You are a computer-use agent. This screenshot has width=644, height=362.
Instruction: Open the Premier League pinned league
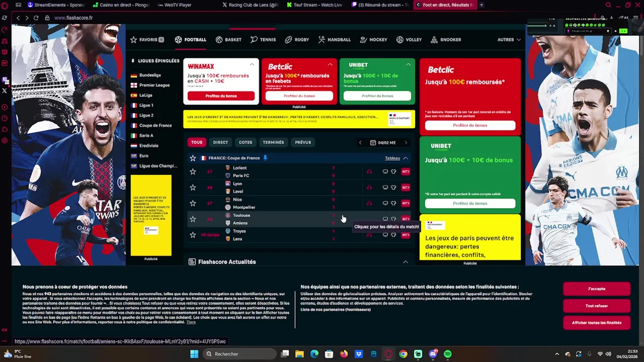click(154, 85)
